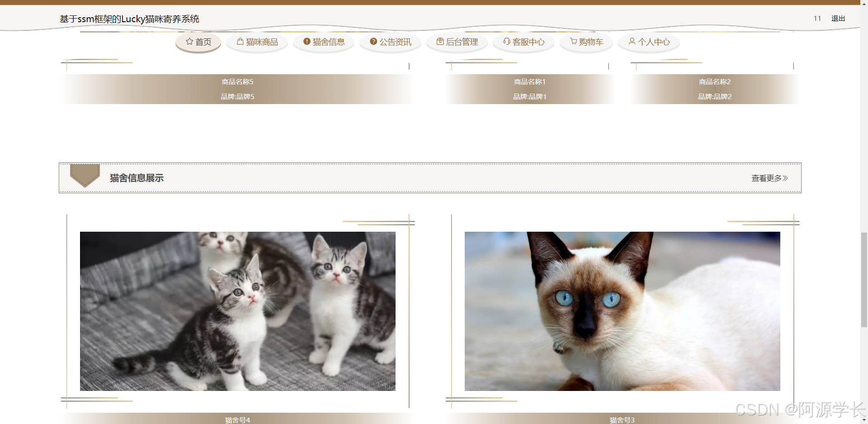Click the 品牌:品牌2 label
The width and height of the screenshot is (868, 424).
pos(715,97)
